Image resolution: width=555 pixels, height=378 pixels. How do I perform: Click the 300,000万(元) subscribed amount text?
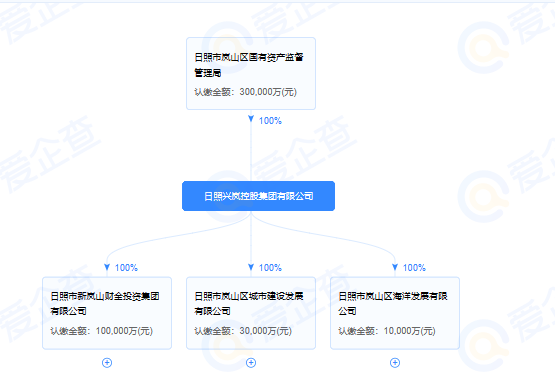pyautogui.click(x=268, y=92)
